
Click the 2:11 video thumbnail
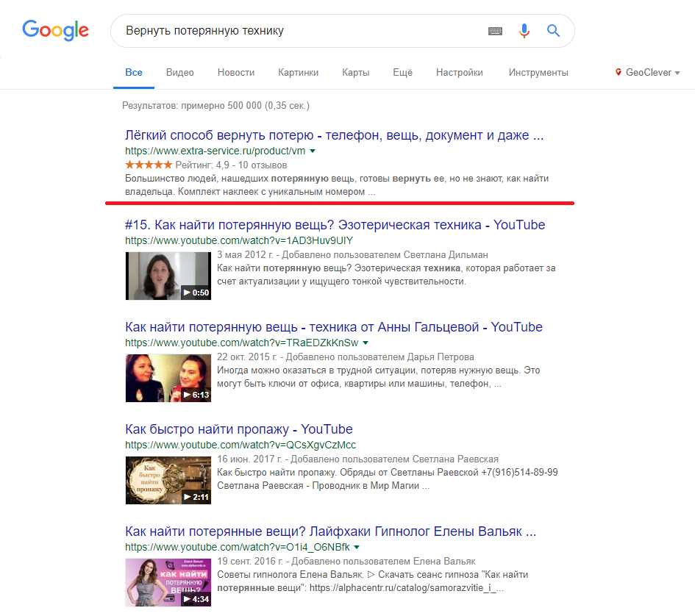[168, 481]
